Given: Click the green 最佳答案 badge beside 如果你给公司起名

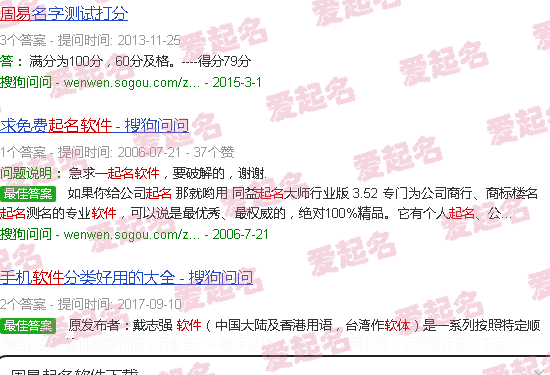Looking at the screenshot, I should coord(28,194).
